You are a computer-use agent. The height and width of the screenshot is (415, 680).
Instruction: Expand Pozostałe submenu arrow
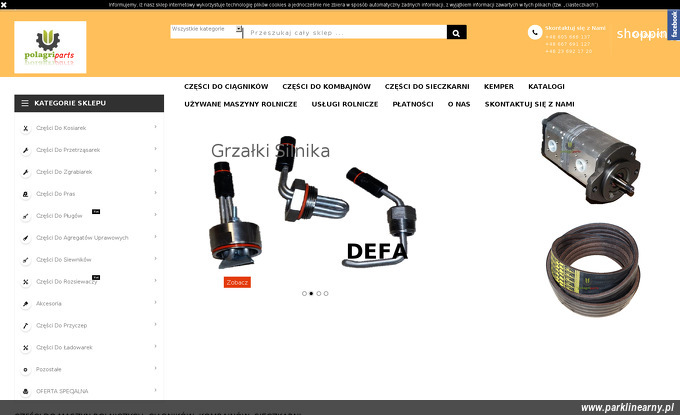pos(155,368)
